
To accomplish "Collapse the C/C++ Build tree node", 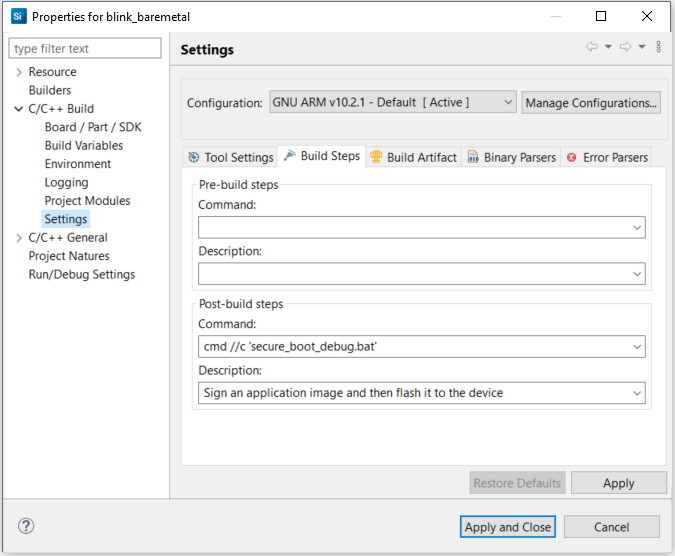I will point(19,109).
